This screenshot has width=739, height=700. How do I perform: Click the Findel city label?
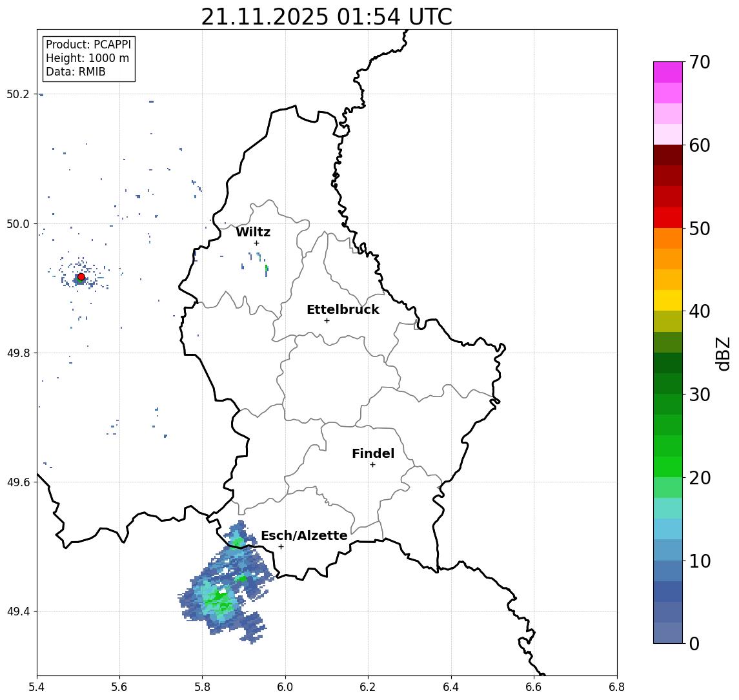373,453
